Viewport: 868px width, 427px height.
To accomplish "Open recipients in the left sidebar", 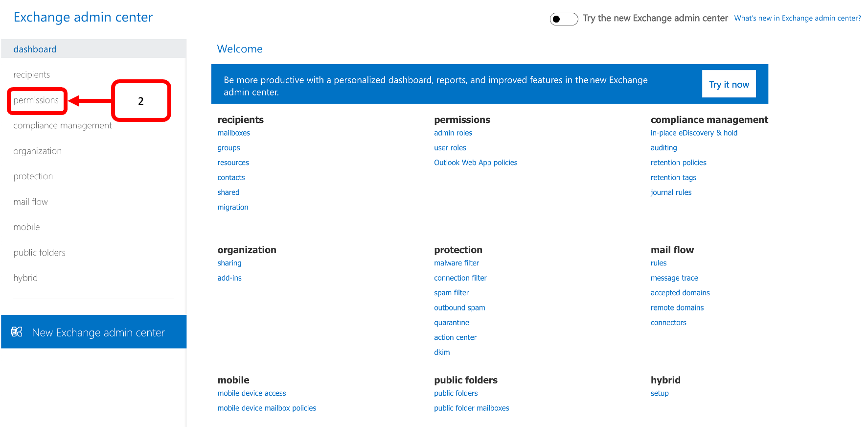I will coord(32,74).
